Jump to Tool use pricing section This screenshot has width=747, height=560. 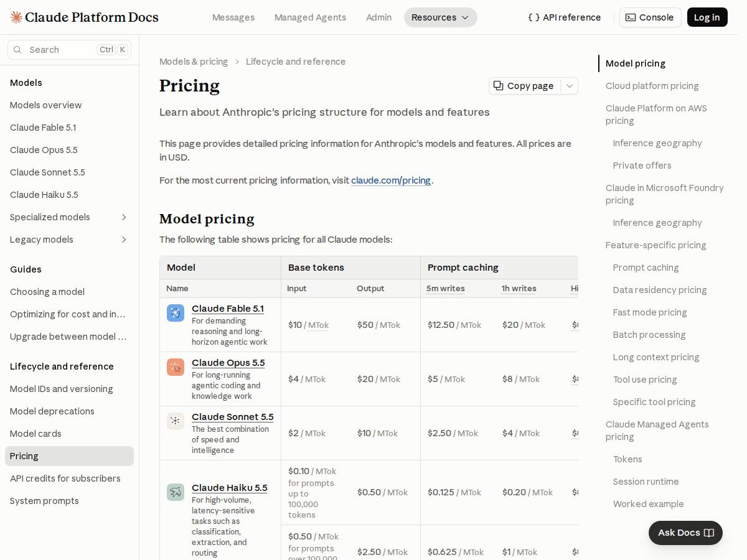tap(645, 380)
